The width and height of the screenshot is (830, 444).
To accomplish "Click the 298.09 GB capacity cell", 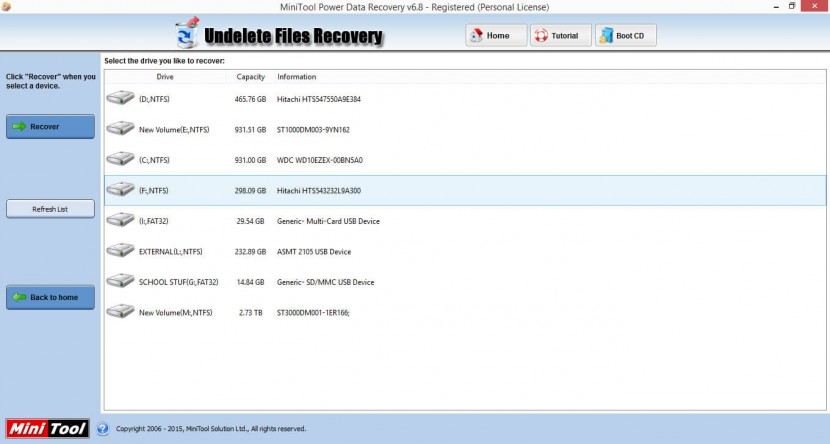I will pos(250,191).
